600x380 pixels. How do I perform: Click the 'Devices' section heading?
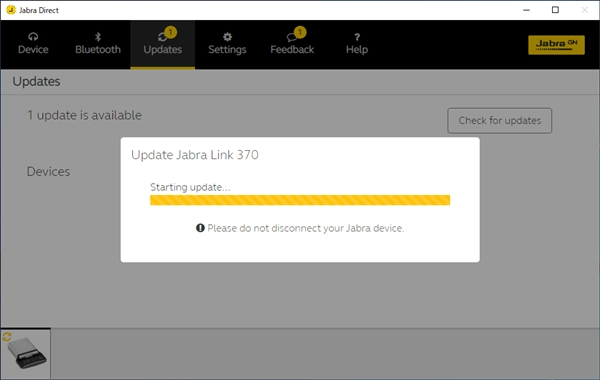[x=48, y=171]
